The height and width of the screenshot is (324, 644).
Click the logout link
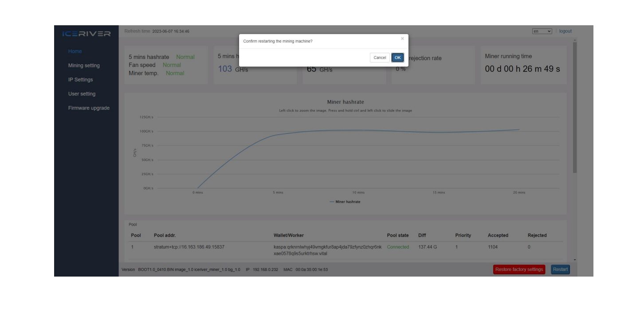click(565, 31)
